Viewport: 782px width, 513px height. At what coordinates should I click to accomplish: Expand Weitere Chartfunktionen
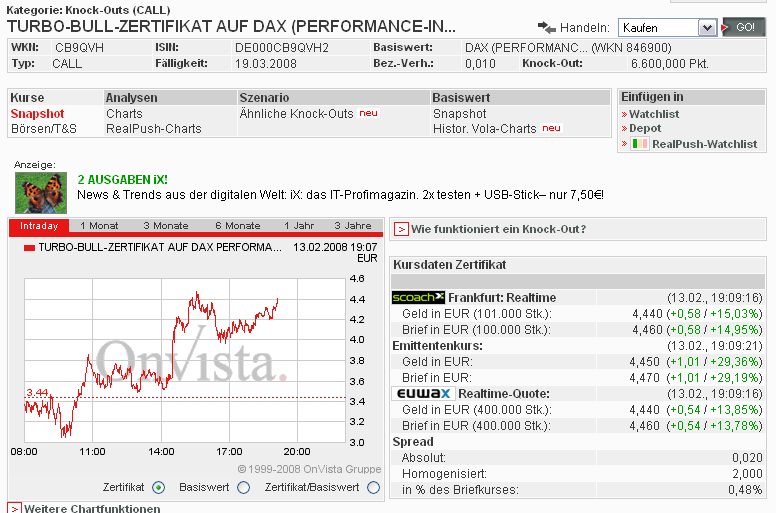point(92,509)
